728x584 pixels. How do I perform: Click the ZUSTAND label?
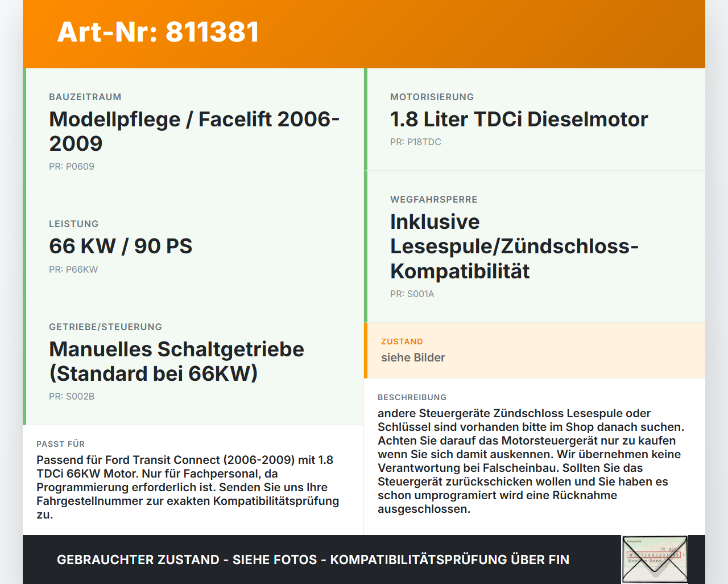click(x=402, y=342)
